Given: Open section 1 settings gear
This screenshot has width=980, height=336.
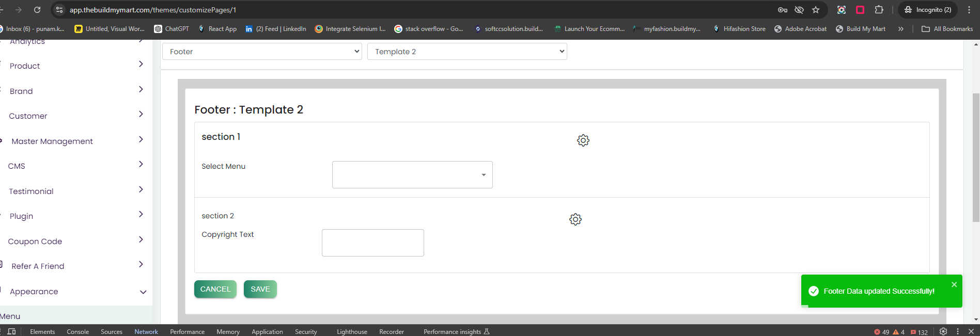Looking at the screenshot, I should point(583,140).
